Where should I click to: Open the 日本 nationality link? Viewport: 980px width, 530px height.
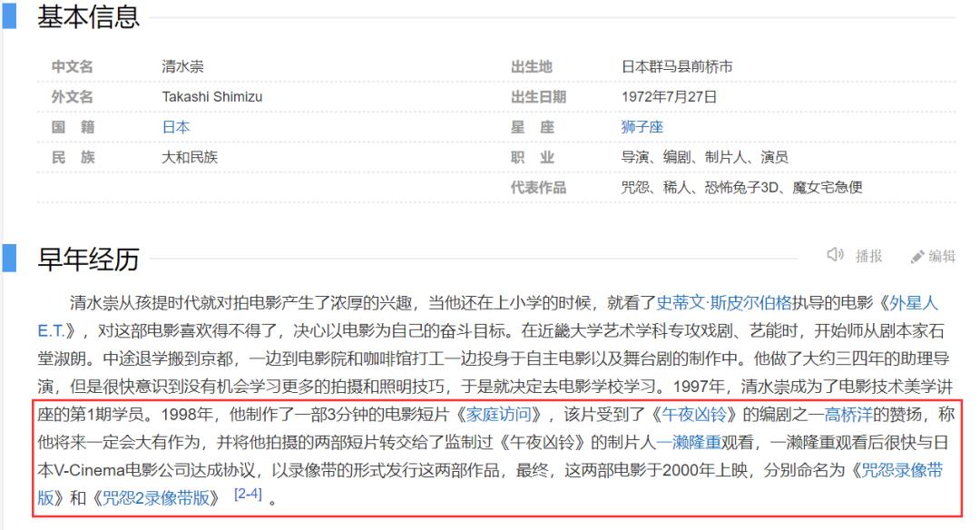[x=174, y=125]
